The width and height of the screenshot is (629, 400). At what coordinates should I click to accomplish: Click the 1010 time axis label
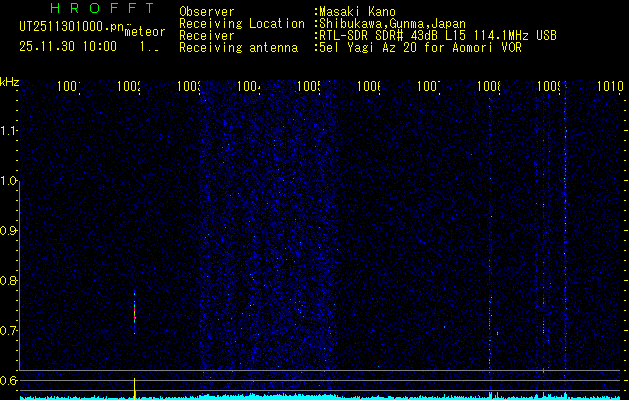[610, 86]
